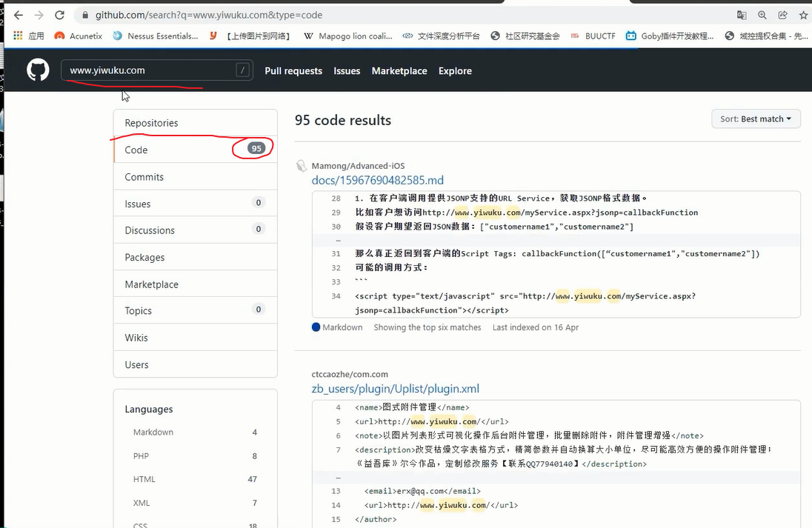812x528 pixels.
Task: Click the Languages section heading
Action: coord(149,409)
